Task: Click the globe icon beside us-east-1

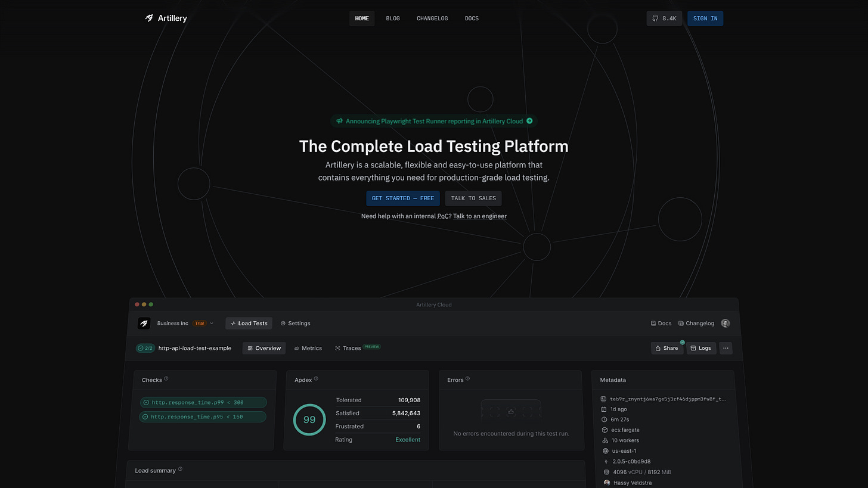Action: (605, 451)
